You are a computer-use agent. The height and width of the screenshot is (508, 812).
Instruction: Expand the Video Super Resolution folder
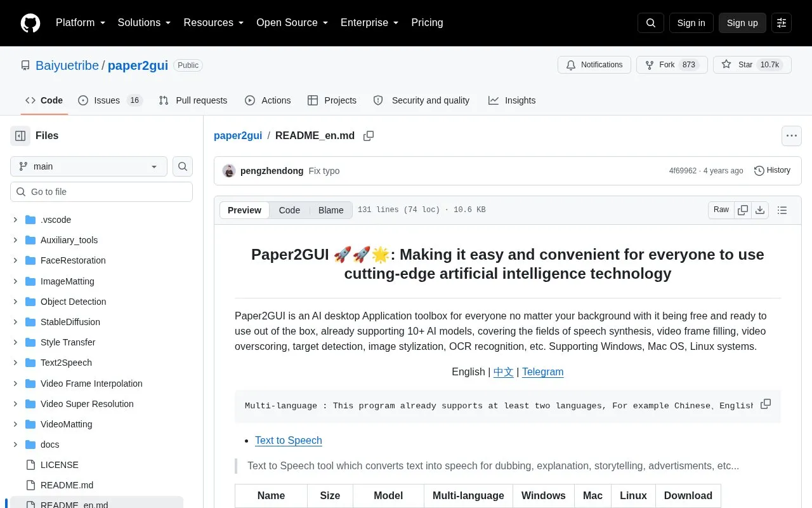click(x=15, y=404)
